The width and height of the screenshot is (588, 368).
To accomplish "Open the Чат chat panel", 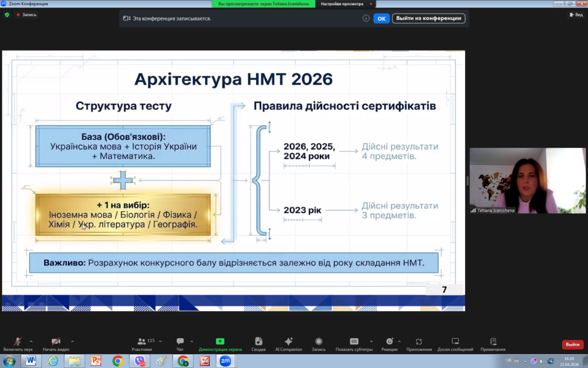I will click(180, 342).
